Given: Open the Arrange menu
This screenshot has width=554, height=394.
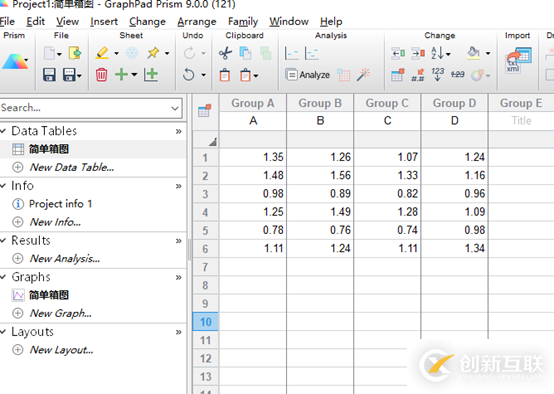Looking at the screenshot, I should point(196,22).
